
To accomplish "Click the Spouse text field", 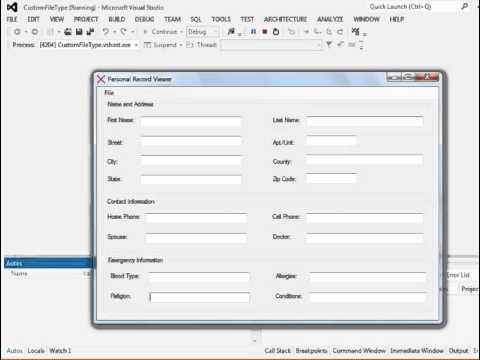I will (196, 238).
